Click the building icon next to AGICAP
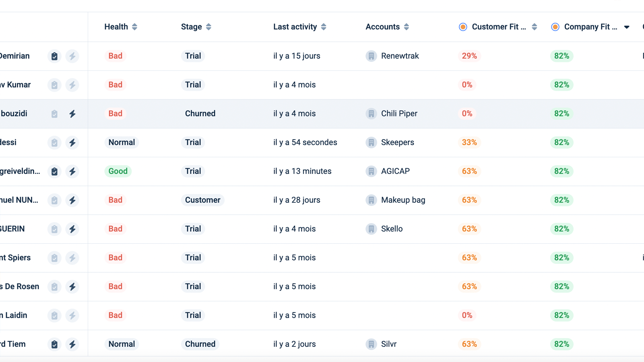The image size is (644, 362). [371, 171]
